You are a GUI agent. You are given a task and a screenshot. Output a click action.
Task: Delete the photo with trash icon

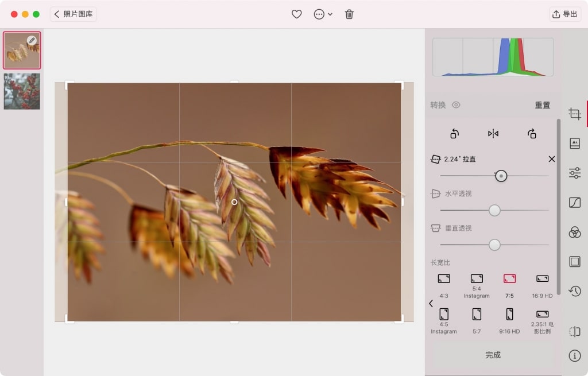point(349,14)
